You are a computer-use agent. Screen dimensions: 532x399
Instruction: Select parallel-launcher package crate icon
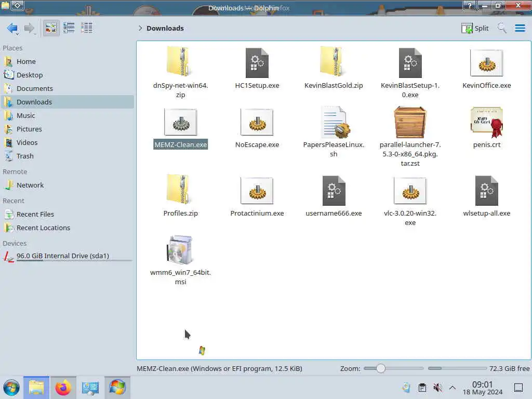click(410, 122)
